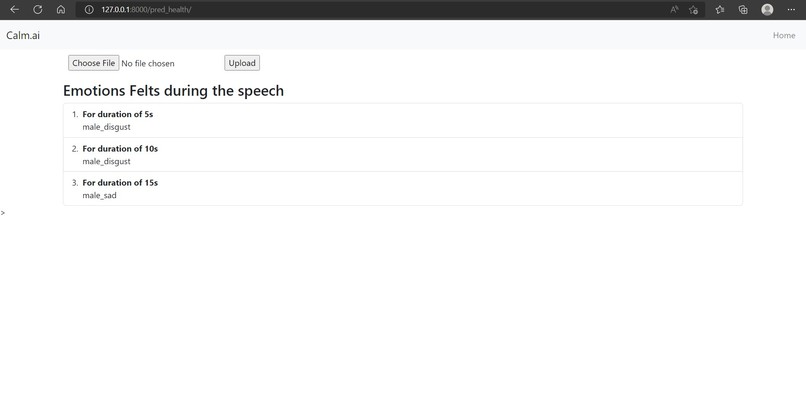
Task: Open the browser home page icon
Action: pos(61,9)
